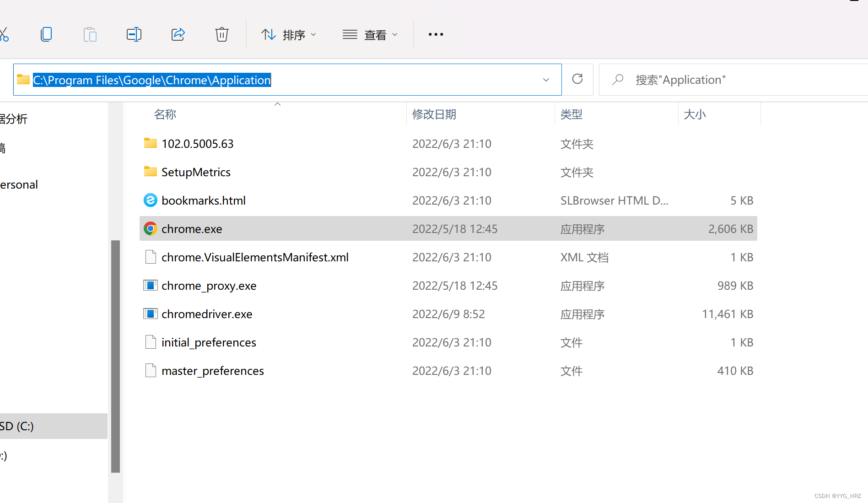Screen dimensions: 868x503
Task: Open the 排序 sort dropdown
Action: pyautogui.click(x=289, y=35)
